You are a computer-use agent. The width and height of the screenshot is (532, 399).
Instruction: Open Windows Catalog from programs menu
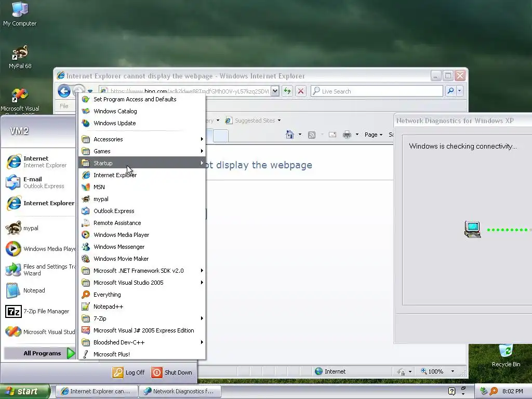point(142,111)
